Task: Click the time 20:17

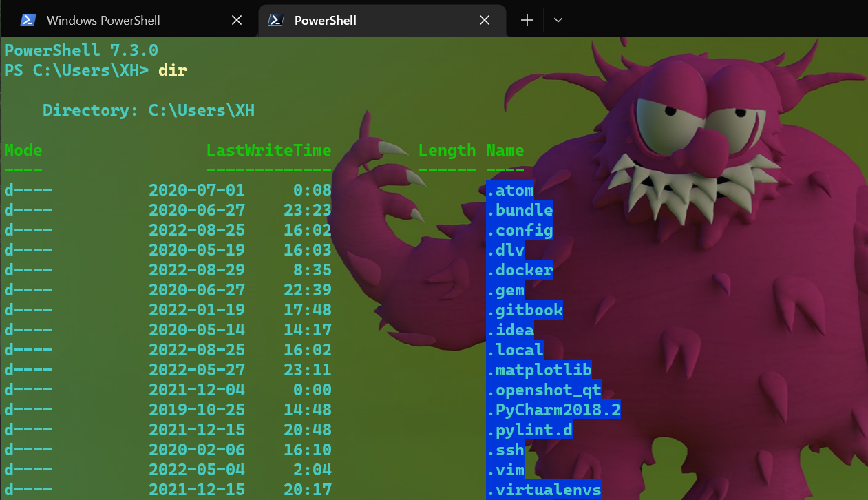Action: point(308,490)
